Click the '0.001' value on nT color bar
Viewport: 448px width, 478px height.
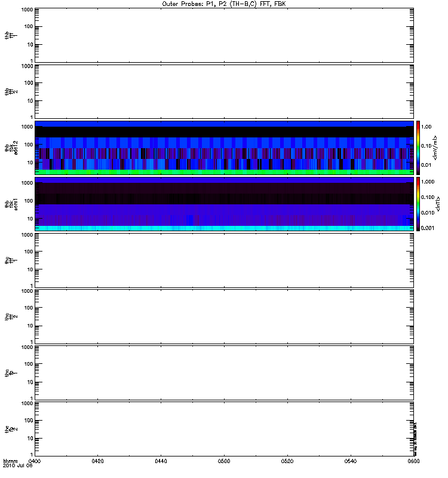pyautogui.click(x=428, y=228)
